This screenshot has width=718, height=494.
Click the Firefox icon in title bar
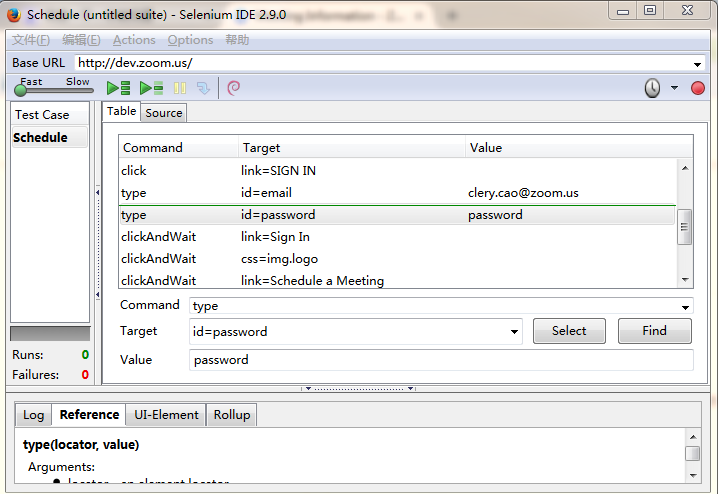14,15
